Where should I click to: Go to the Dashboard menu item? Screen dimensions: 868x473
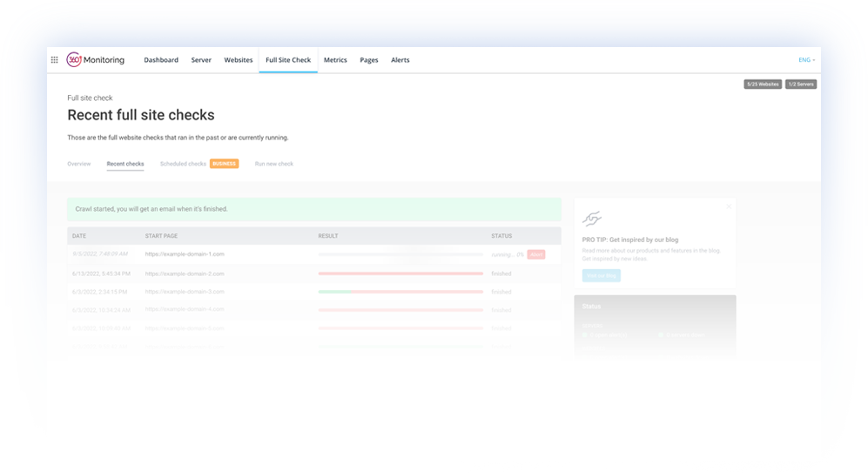click(161, 60)
